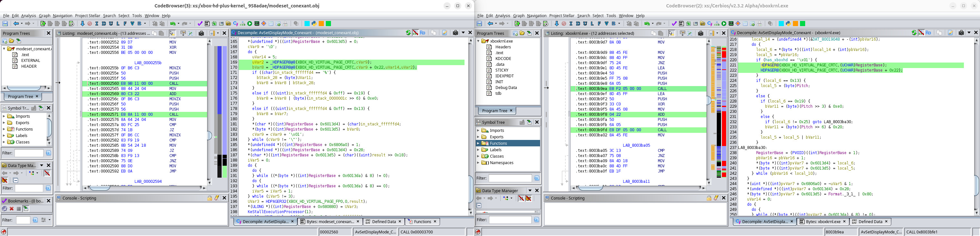Select the orange color square in left toolbar
This screenshot has height=236, width=980.
coord(321,24)
